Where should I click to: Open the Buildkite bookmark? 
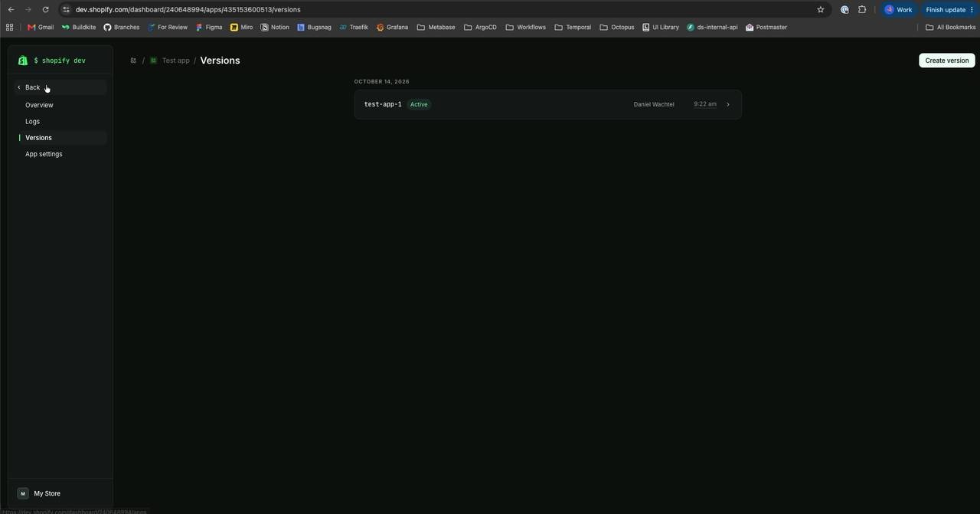[79, 28]
